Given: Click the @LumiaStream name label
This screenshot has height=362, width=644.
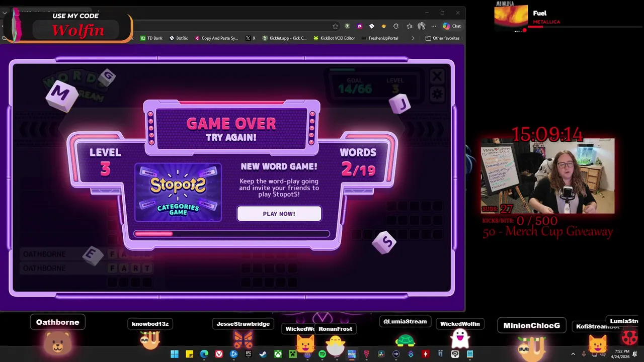Looking at the screenshot, I should click(405, 321).
